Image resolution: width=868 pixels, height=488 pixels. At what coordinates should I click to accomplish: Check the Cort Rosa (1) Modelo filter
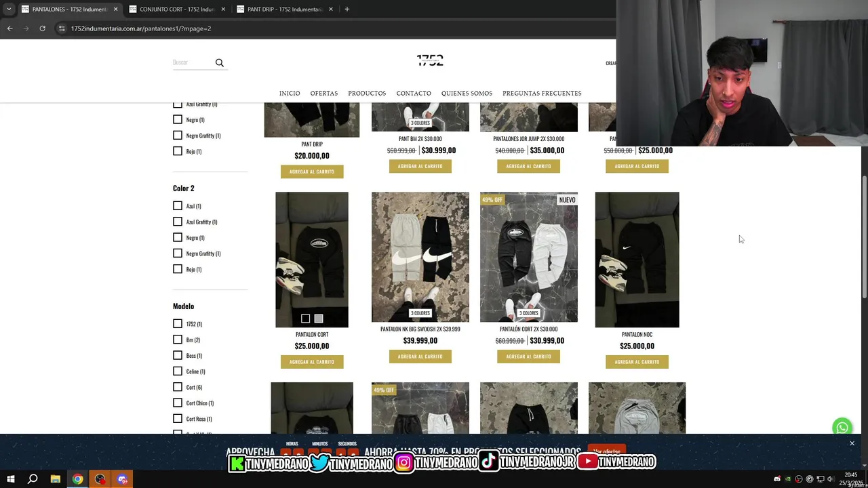[x=178, y=419]
